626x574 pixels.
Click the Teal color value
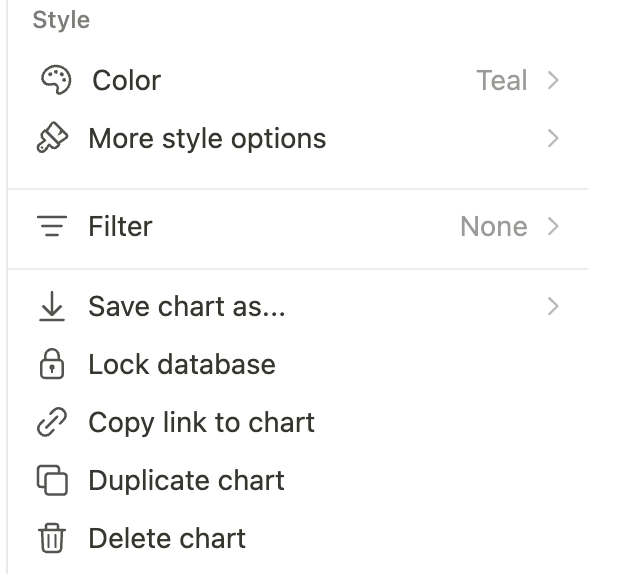click(x=501, y=81)
